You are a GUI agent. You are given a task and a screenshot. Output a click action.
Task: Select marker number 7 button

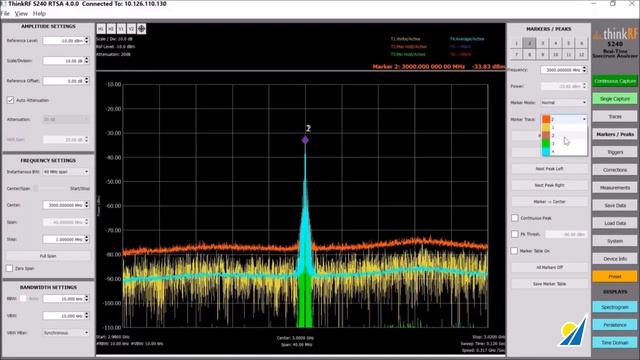pyautogui.click(x=516, y=54)
